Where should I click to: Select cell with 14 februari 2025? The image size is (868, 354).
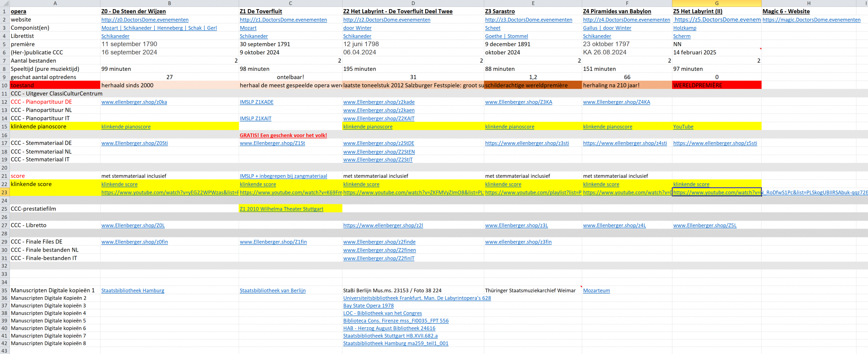point(716,53)
